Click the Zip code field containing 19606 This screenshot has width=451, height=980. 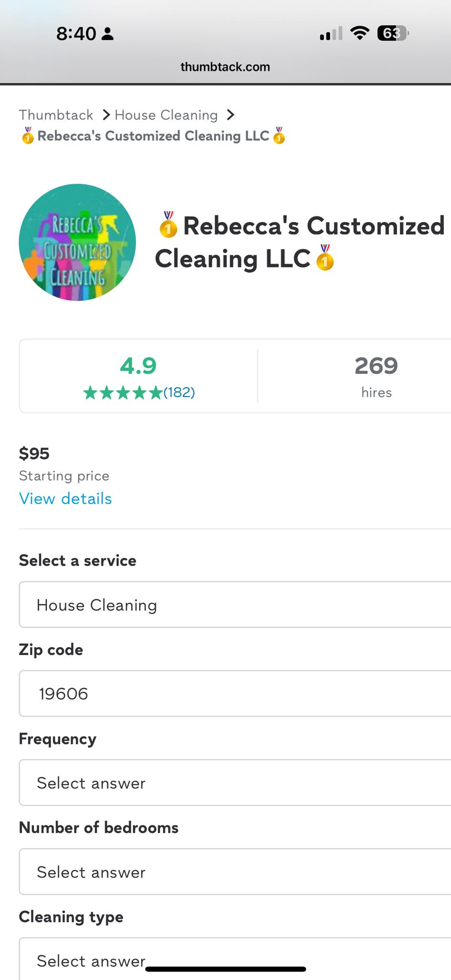click(x=235, y=693)
